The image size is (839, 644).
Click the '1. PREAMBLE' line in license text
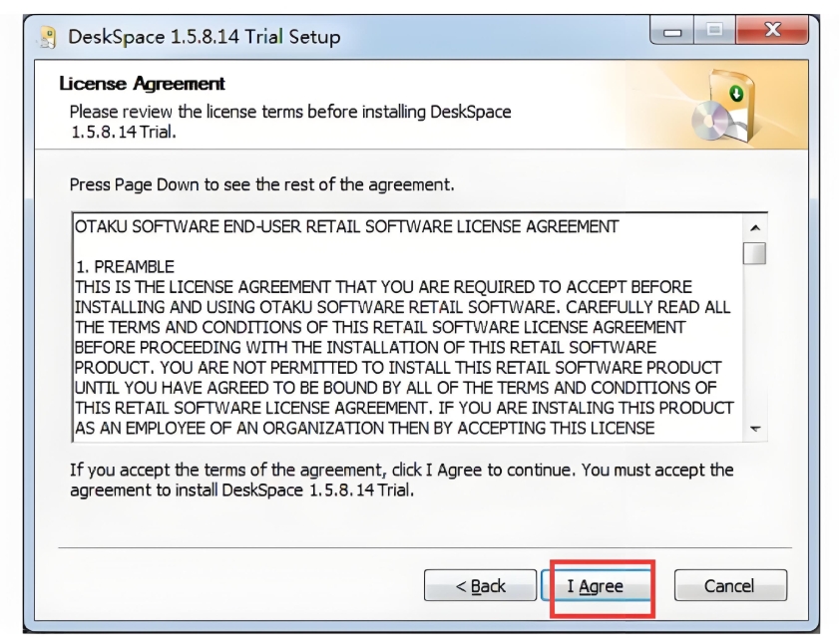[125, 267]
